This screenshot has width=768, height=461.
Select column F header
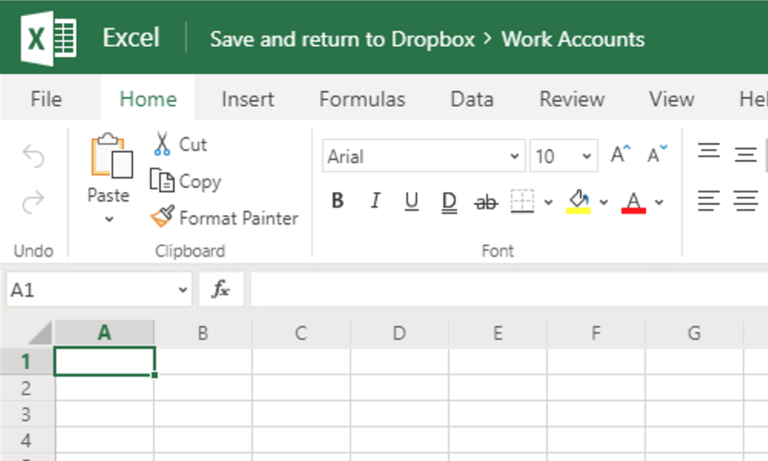[596, 333]
